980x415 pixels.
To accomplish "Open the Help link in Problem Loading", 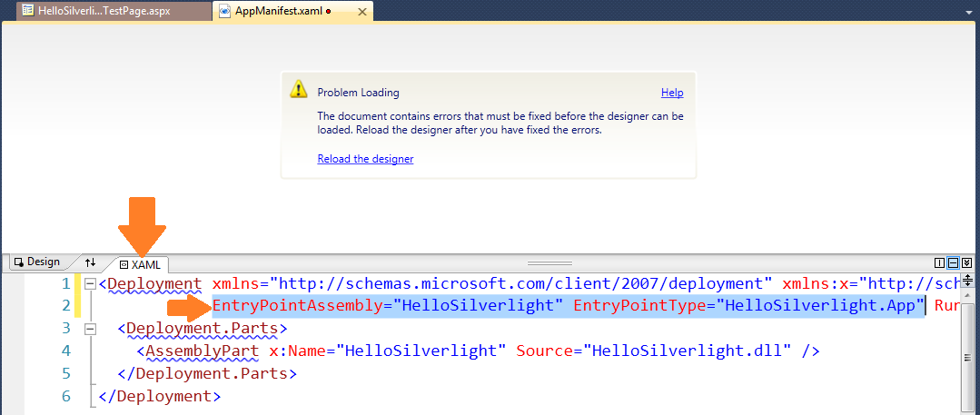I will click(672, 93).
